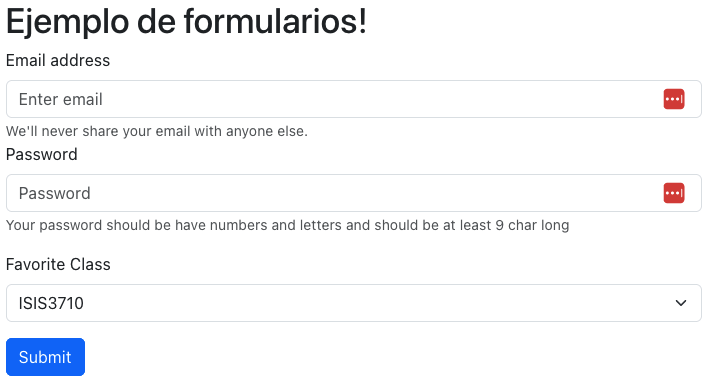
Task: Click the Submit text on button
Action: point(45,357)
